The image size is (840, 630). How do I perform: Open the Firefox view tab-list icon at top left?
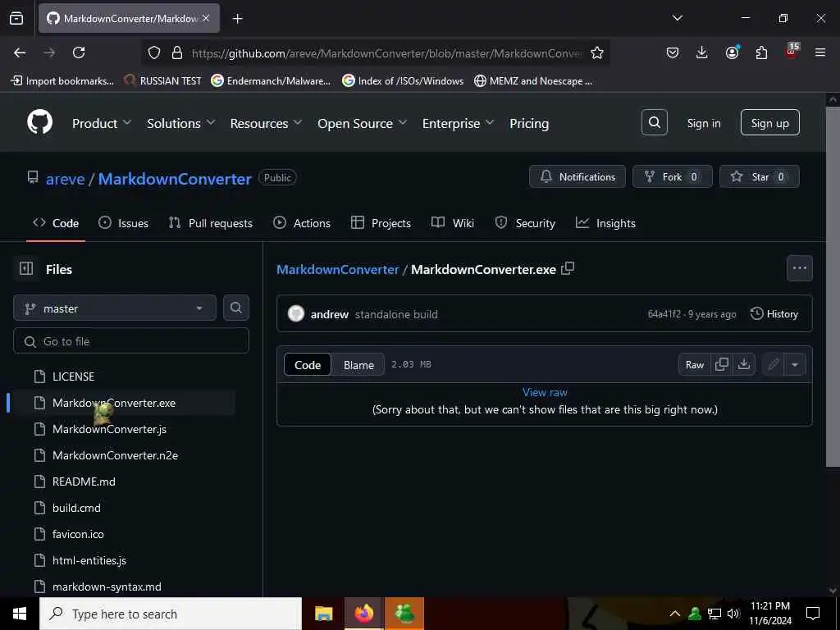click(x=16, y=19)
